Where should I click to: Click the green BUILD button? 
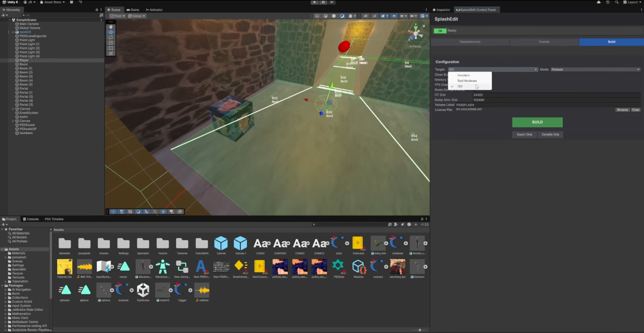tap(537, 122)
